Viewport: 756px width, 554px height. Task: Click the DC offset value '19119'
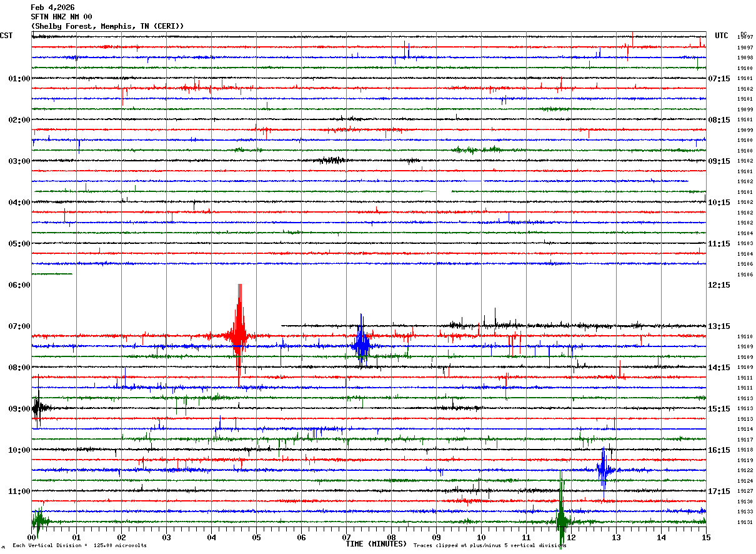745,460
